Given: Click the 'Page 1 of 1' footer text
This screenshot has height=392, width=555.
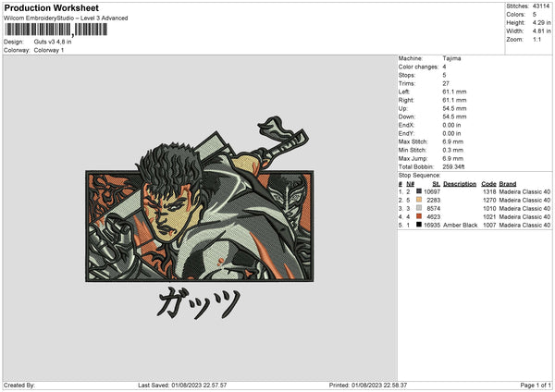Looking at the screenshot, I should pyautogui.click(x=536, y=386).
